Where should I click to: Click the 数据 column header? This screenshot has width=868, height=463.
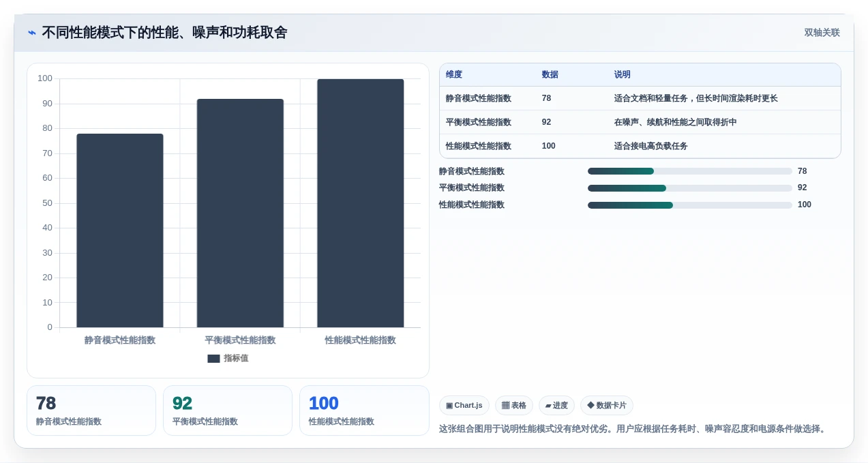[x=550, y=75]
